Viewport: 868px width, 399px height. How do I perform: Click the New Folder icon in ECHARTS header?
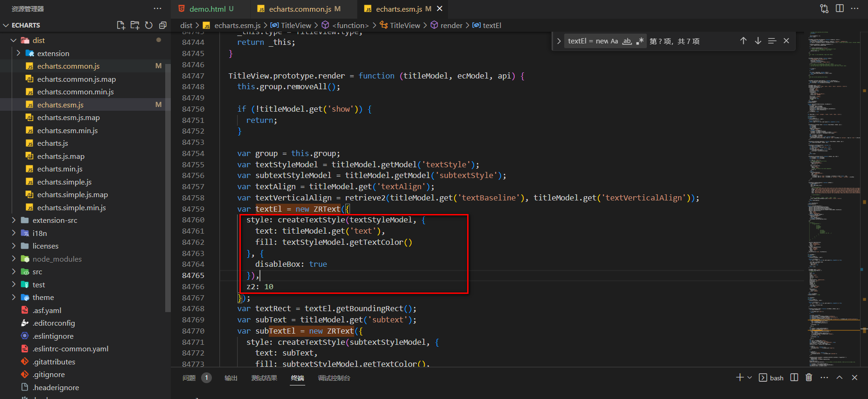134,25
